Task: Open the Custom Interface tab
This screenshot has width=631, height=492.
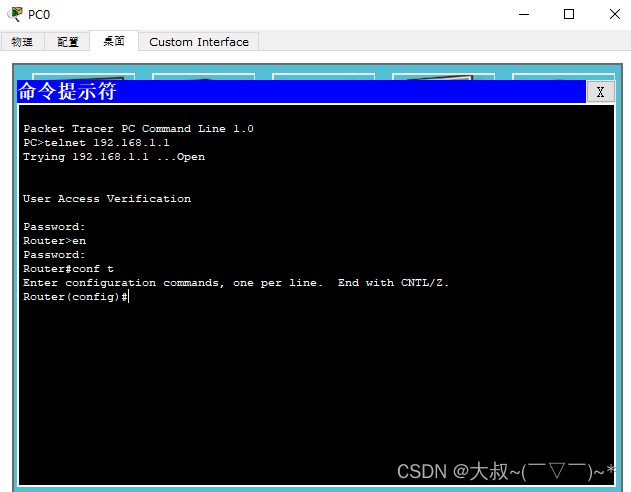Action: point(199,42)
